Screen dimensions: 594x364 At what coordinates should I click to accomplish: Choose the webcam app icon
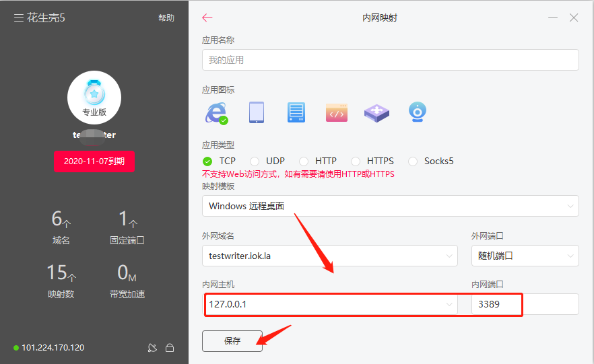tap(418, 112)
